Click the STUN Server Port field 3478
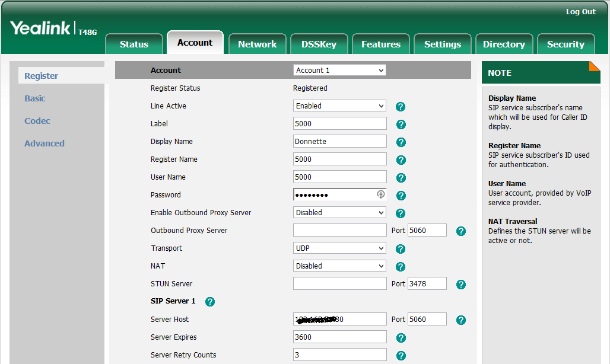 tap(427, 283)
